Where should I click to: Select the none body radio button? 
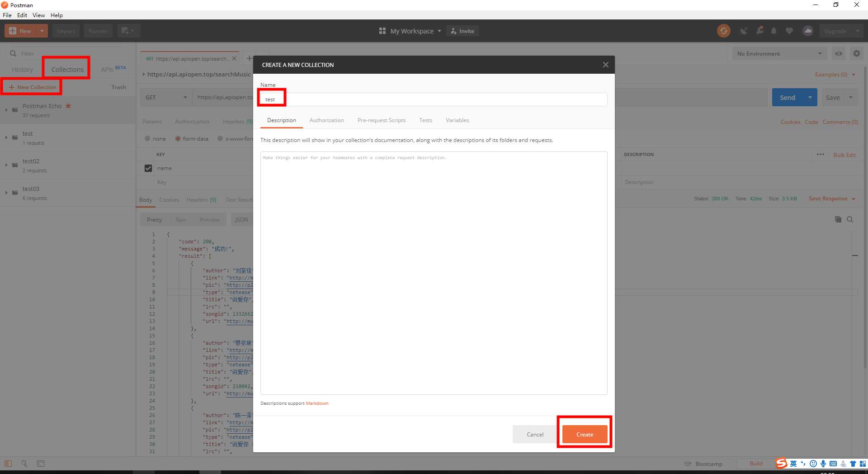coord(147,138)
